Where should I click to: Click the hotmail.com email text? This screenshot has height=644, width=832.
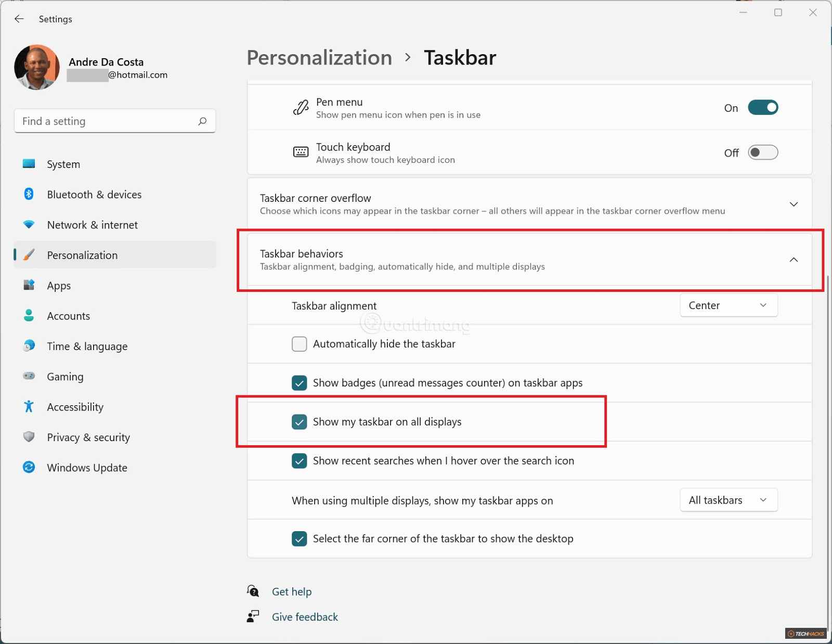[x=138, y=75]
